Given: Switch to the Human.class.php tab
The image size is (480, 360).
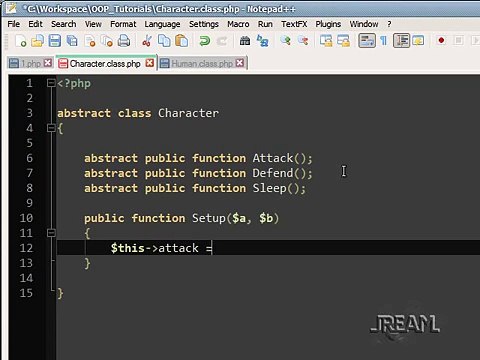Looking at the screenshot, I should pyautogui.click(x=202, y=63).
